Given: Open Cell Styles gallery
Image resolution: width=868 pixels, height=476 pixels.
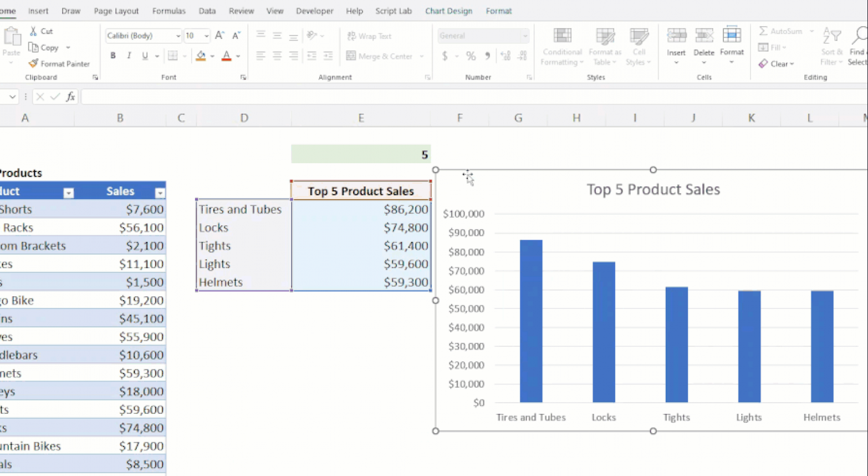Looking at the screenshot, I should 639,47.
